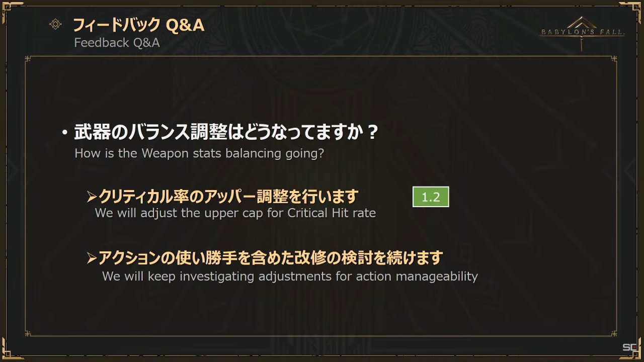Select the Feedback Q&A English subtitle
The height and width of the screenshot is (362, 644).
pos(117,43)
